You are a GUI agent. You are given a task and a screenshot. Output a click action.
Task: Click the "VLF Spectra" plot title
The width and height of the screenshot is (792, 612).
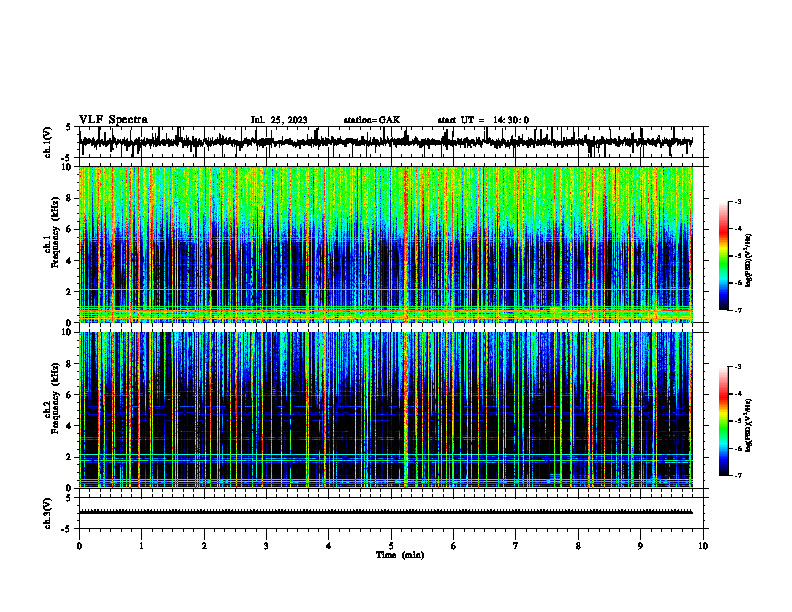(113, 120)
